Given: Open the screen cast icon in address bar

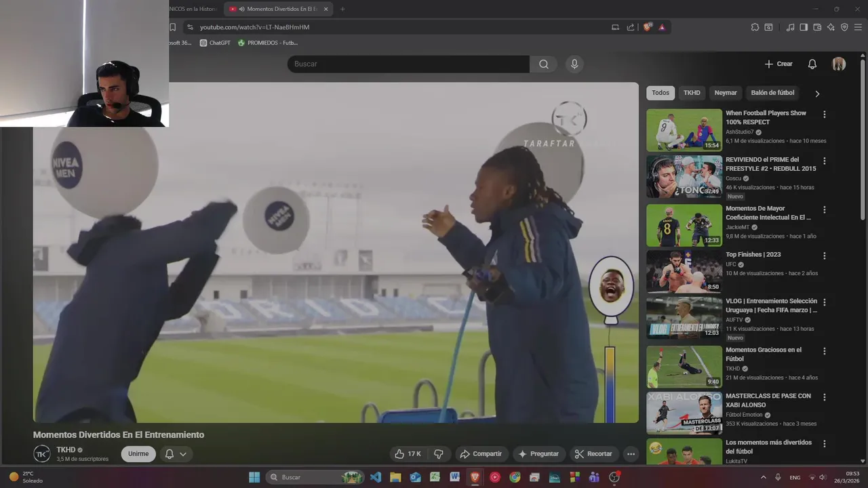Looking at the screenshot, I should [615, 27].
